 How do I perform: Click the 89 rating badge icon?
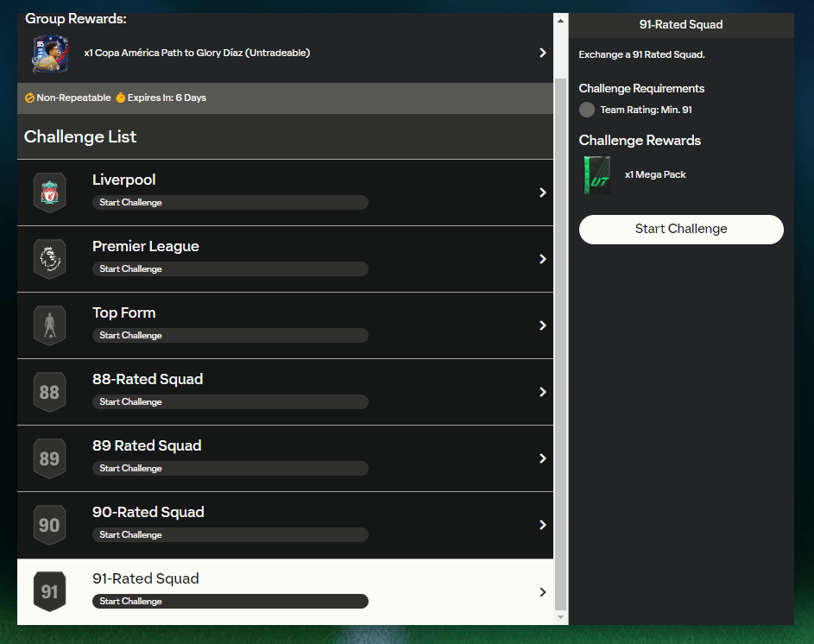point(49,458)
